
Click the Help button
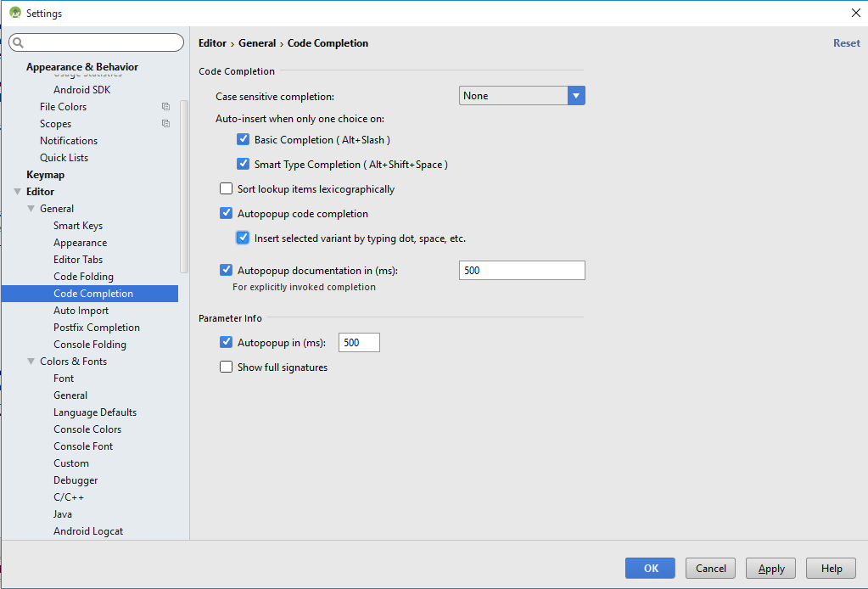[x=831, y=568]
